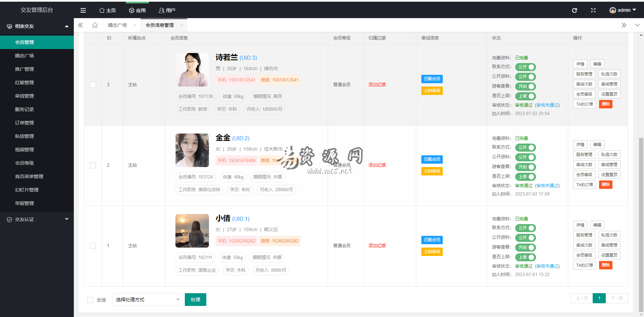Collapse the sidebar with the hamburger icon
This screenshot has height=317, width=644.
point(83,10)
